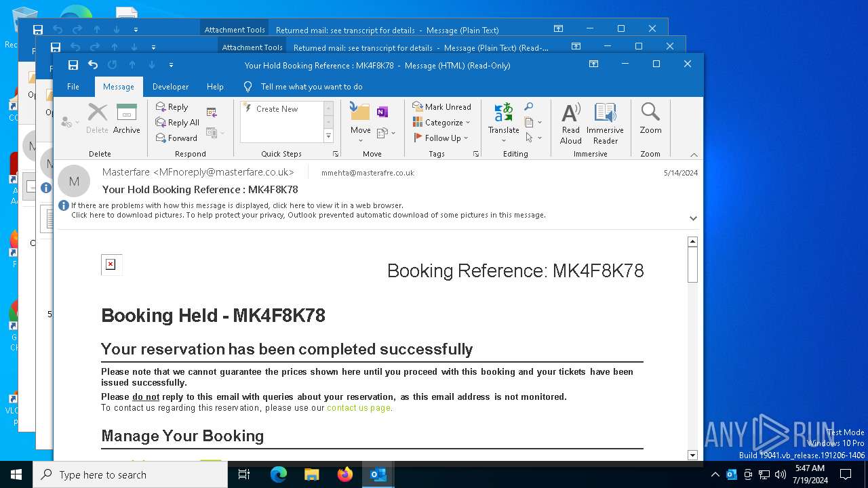Click the sender avatar circle with letter M
The width and height of the screenshot is (868, 488).
pos(74,181)
